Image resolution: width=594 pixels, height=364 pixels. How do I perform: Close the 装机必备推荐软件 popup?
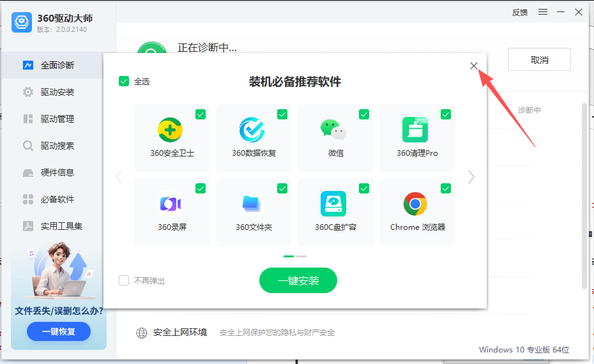[x=473, y=66]
